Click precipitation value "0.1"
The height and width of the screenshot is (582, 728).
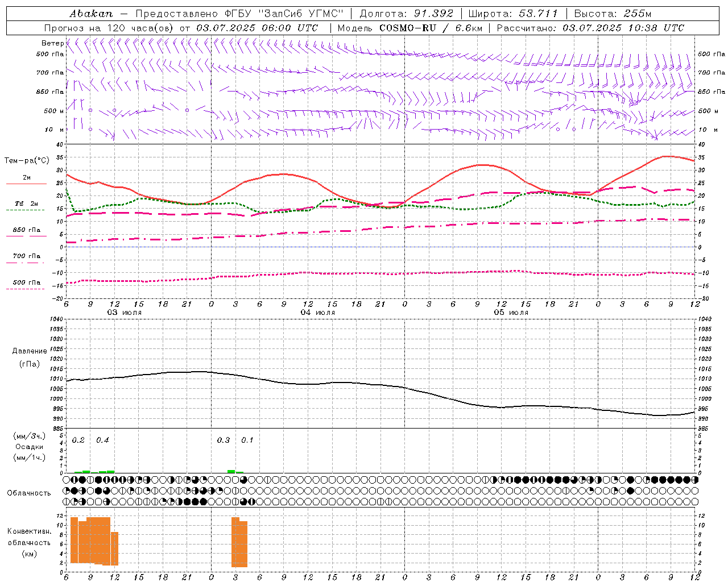[247, 440]
